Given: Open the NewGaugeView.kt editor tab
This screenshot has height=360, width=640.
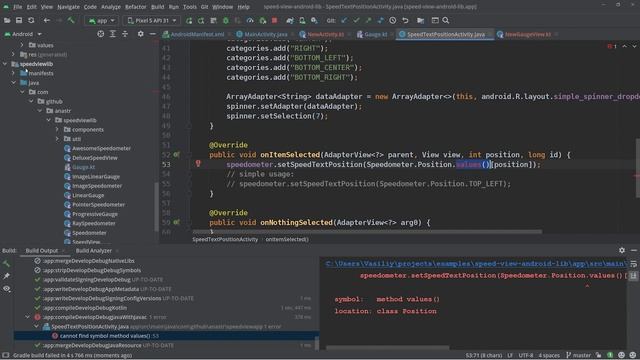Looking at the screenshot, I should coord(527,34).
